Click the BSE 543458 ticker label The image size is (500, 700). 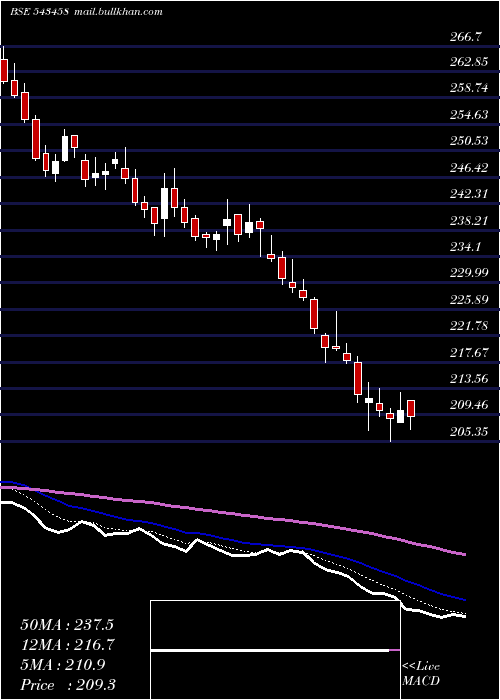(39, 12)
